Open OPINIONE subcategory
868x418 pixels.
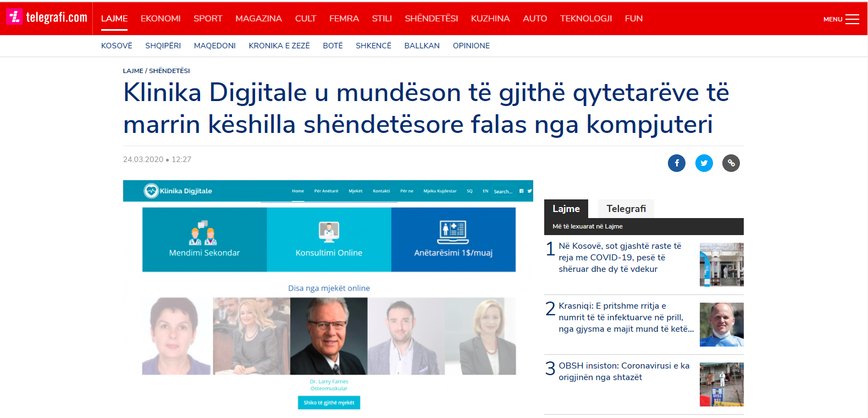tap(471, 46)
